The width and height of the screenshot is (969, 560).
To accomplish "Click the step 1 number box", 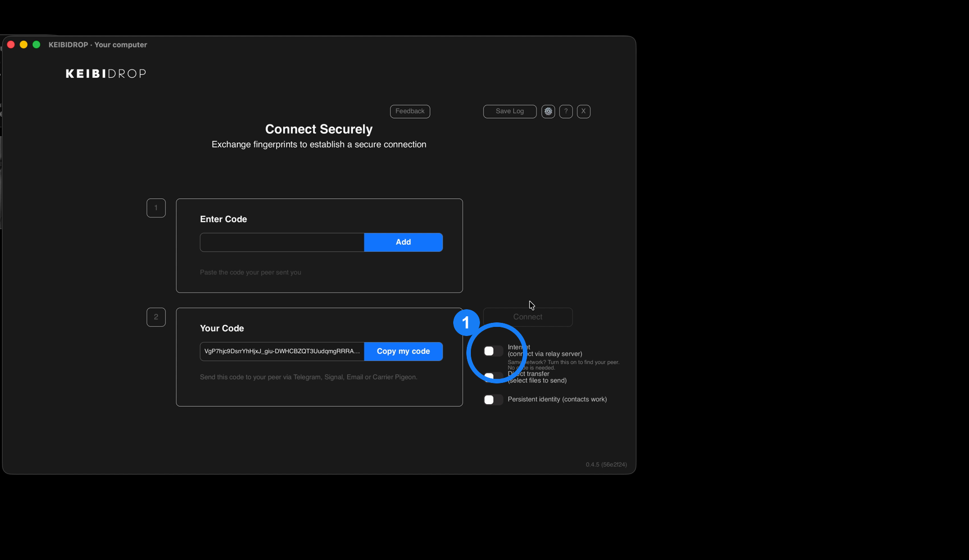I will coord(156,208).
